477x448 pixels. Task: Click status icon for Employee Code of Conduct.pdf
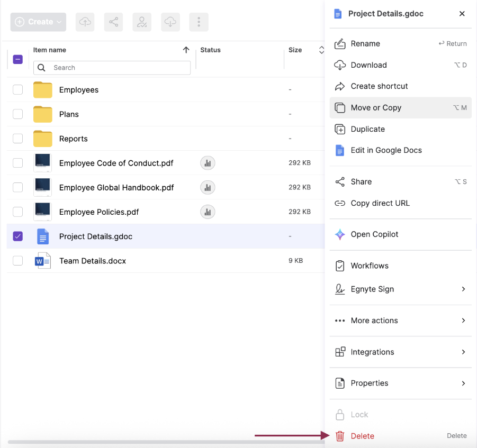pos(208,163)
